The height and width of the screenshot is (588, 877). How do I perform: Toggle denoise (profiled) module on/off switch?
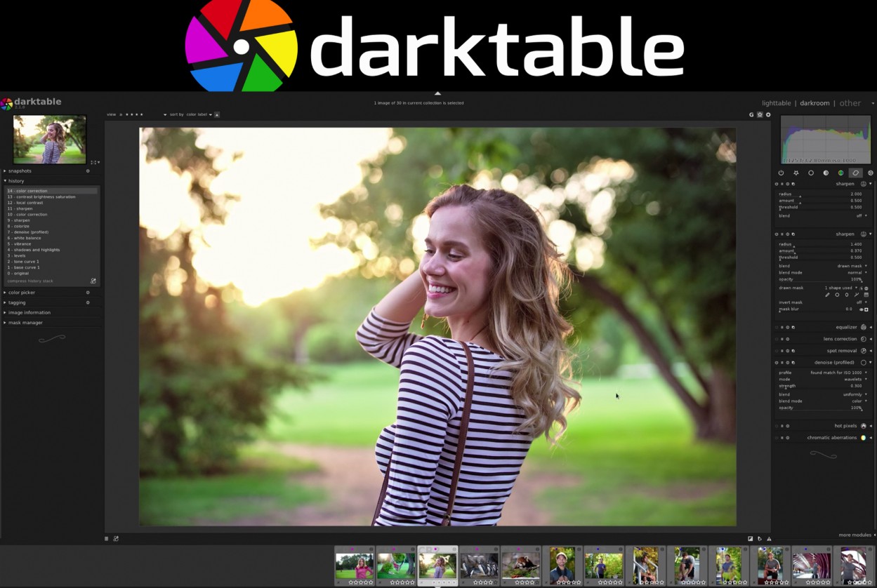777,363
